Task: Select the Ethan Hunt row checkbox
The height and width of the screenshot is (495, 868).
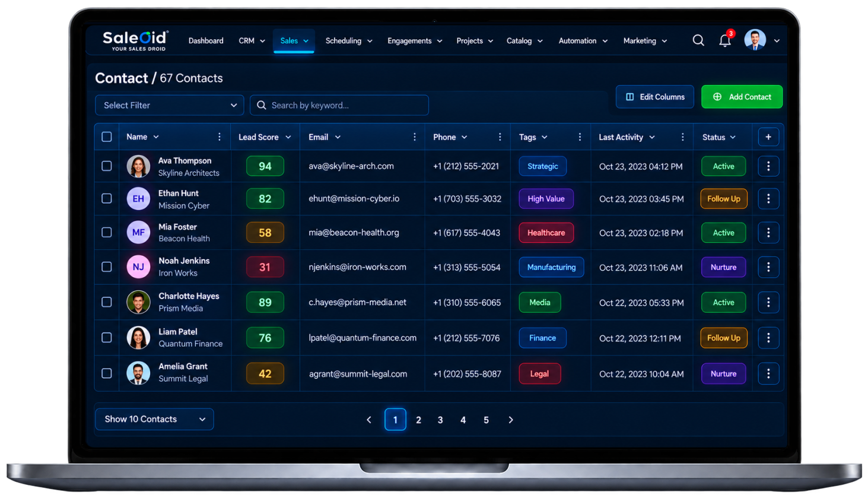Action: 107,199
